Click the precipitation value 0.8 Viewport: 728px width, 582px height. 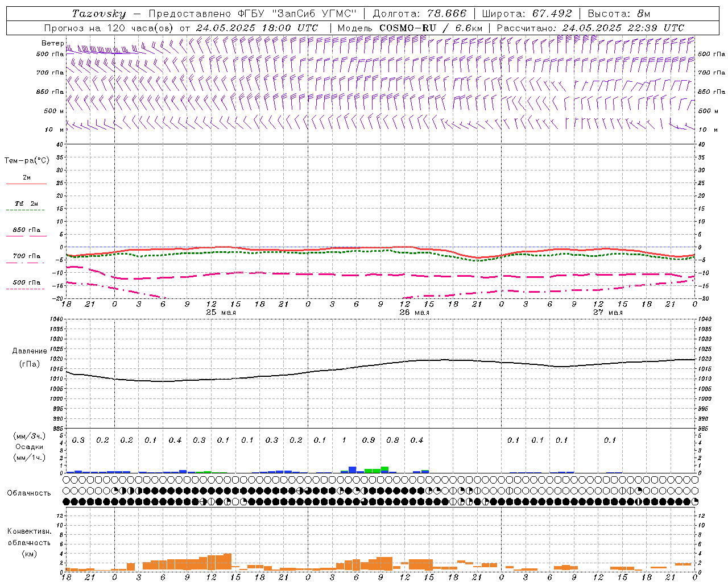point(392,440)
